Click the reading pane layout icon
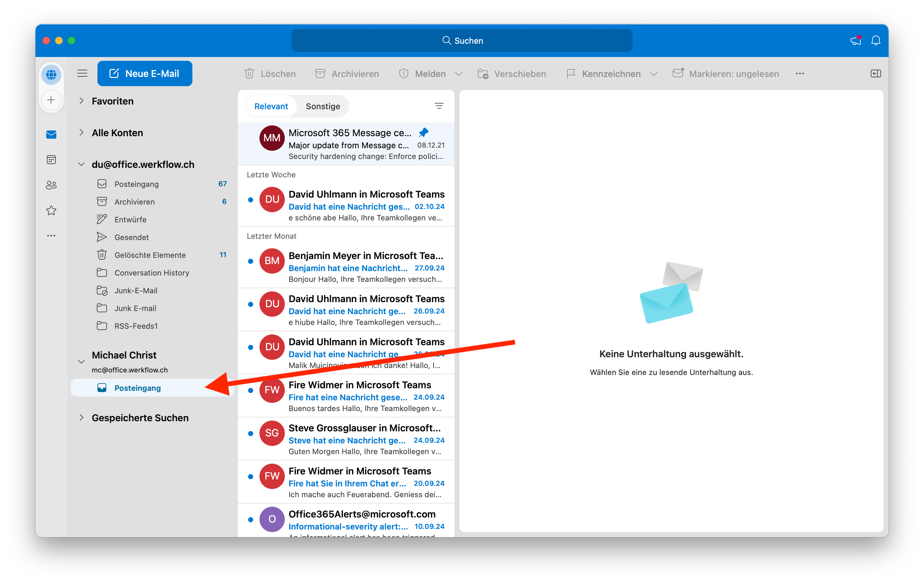924x584 pixels. (875, 73)
